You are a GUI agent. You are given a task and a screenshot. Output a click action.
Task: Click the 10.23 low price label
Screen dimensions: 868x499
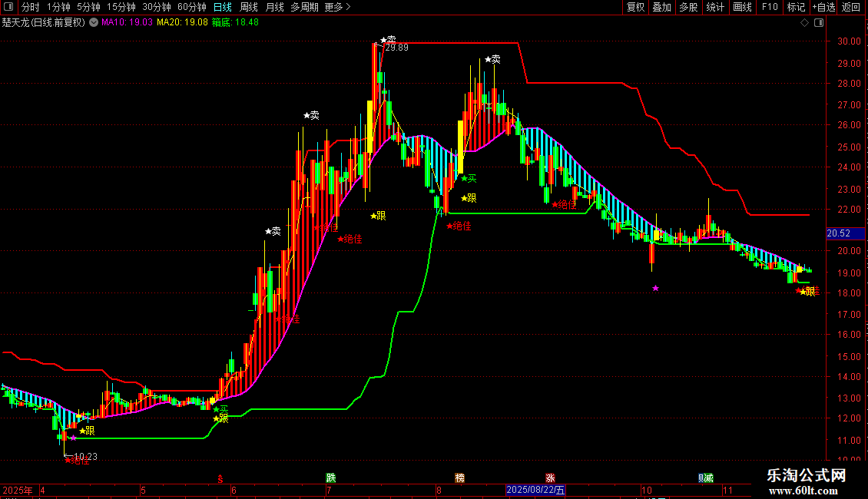(85, 457)
